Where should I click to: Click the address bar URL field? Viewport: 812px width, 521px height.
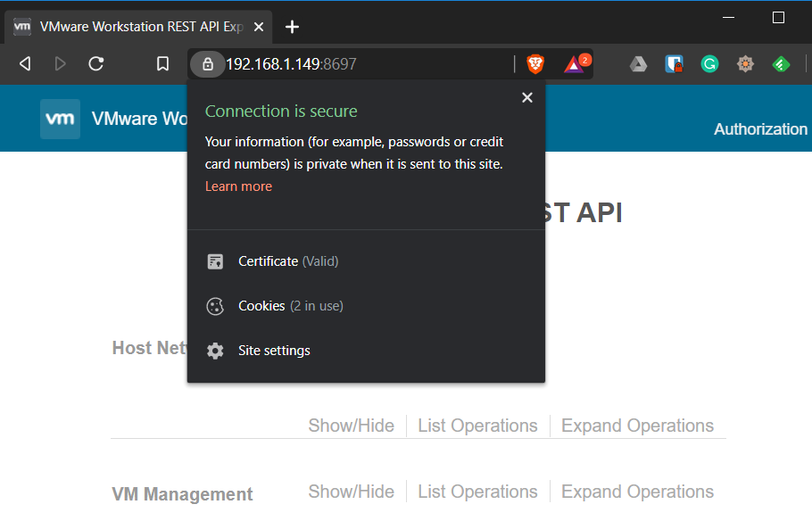(x=357, y=63)
